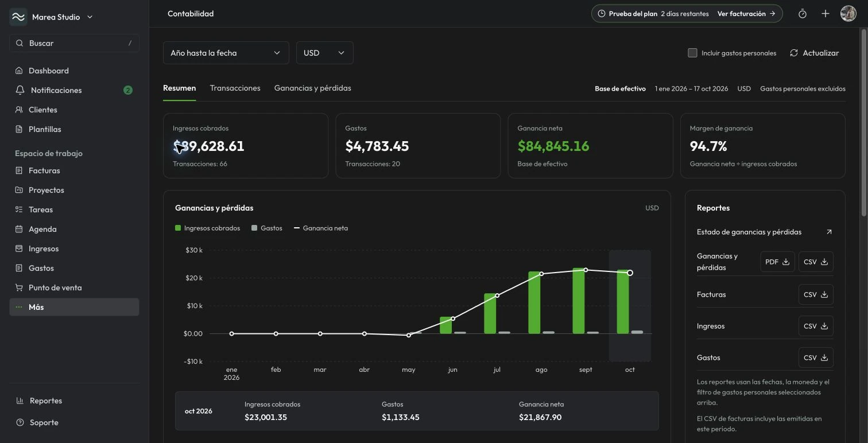Viewport: 868px width, 443px height.
Task: Click the Proyectos folder icon
Action: tap(19, 190)
